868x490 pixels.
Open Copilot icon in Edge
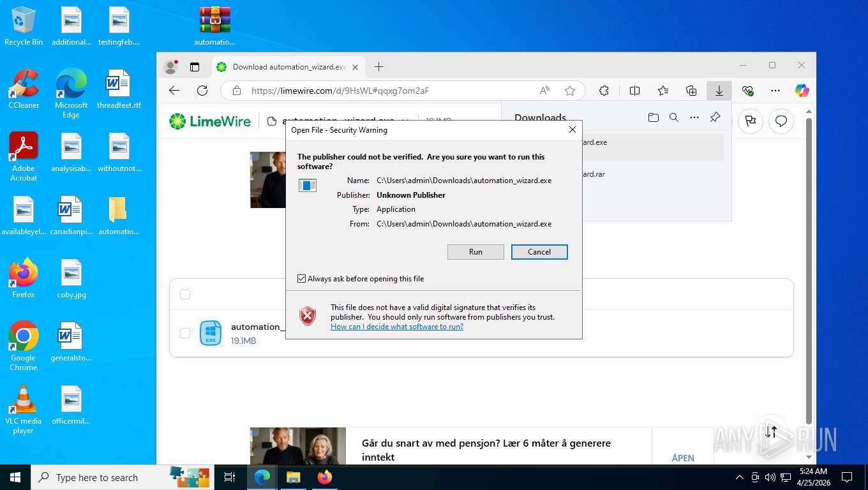click(802, 91)
